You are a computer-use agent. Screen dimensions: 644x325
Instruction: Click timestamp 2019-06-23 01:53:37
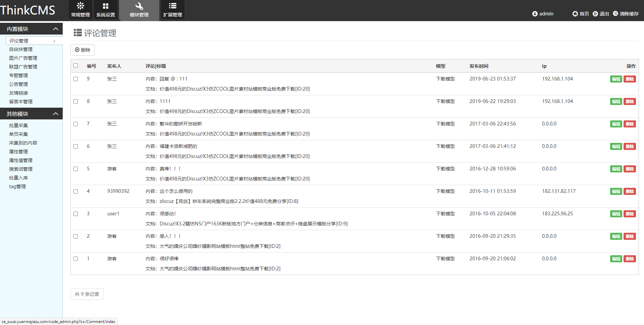[493, 79]
